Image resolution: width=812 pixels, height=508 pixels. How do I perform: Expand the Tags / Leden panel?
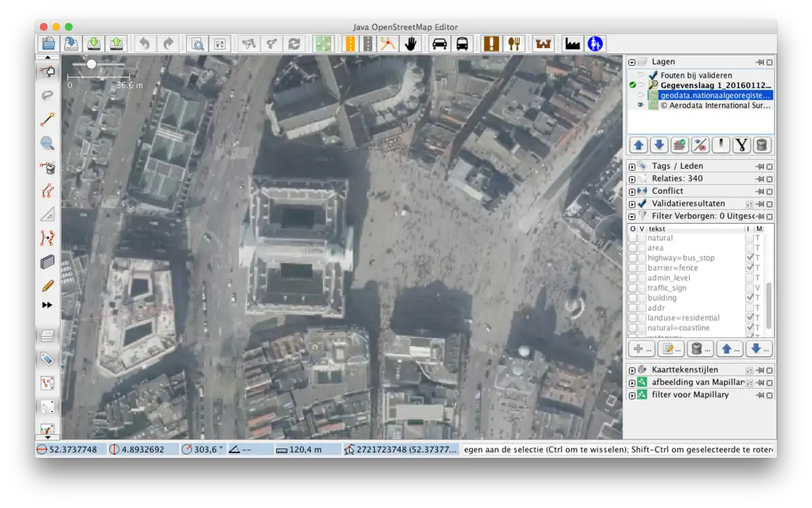click(x=632, y=167)
